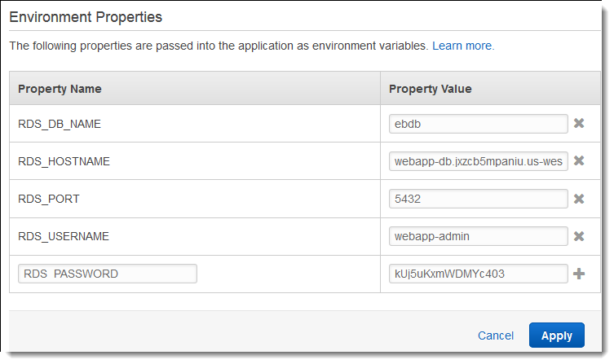614x364 pixels.
Task: Open the Learn more link
Action: pyautogui.click(x=462, y=46)
